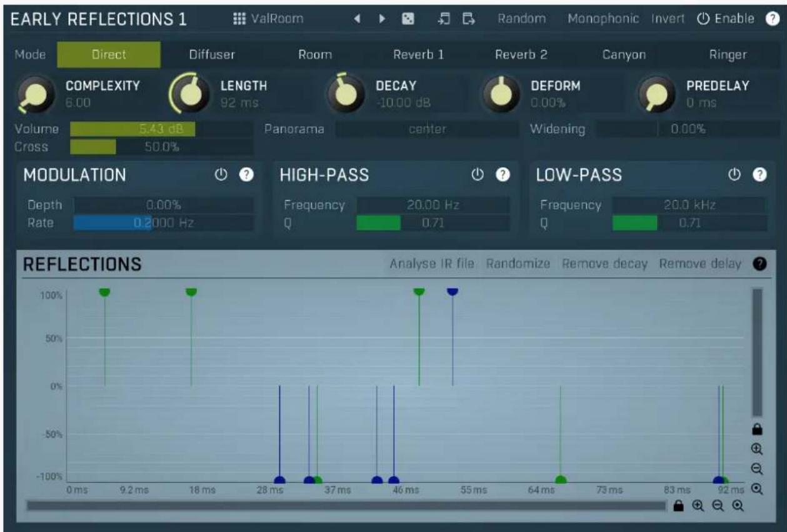
Task: Click the vertical zoom out magnifier
Action: 757,469
